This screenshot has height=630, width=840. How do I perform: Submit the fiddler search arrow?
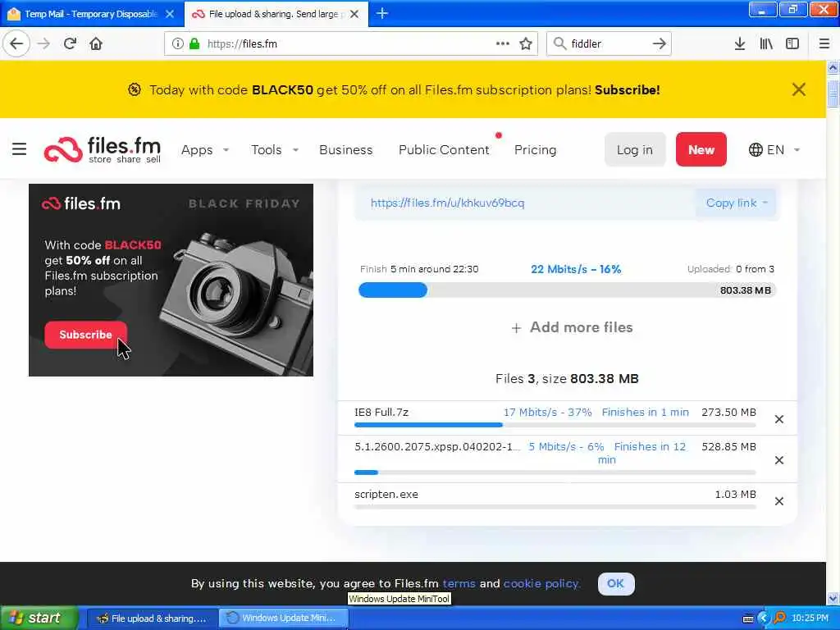[659, 43]
